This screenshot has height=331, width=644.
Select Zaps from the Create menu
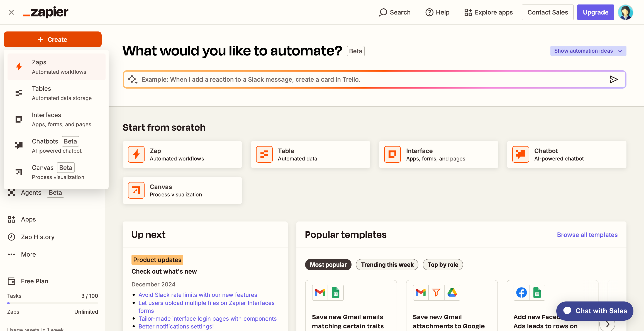click(x=56, y=67)
